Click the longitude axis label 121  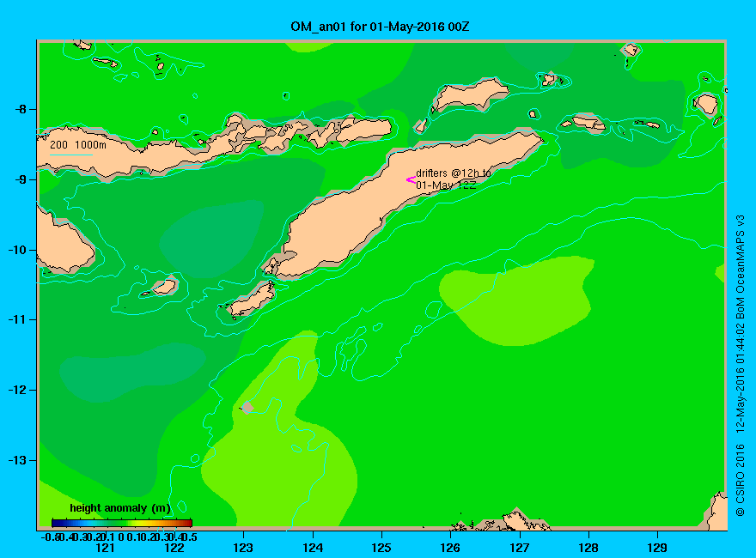pos(105,548)
